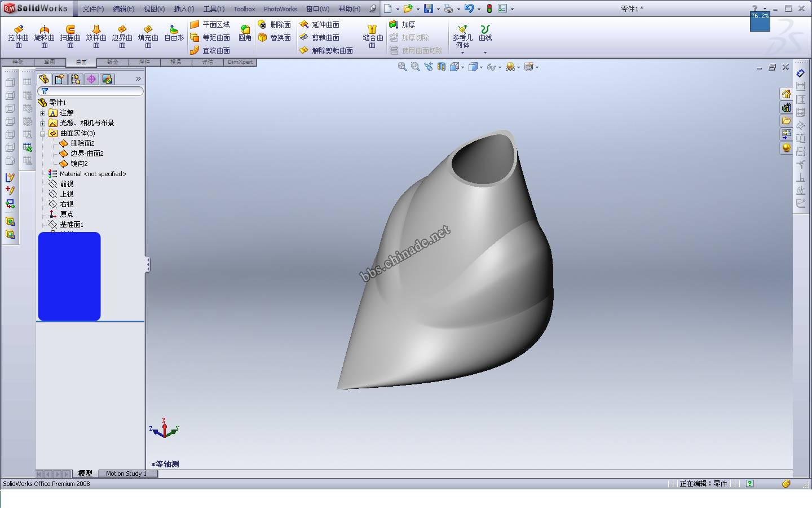The height and width of the screenshot is (508, 812).
Task: Select the 圆角 (Fillet) tool
Action: click(245, 33)
